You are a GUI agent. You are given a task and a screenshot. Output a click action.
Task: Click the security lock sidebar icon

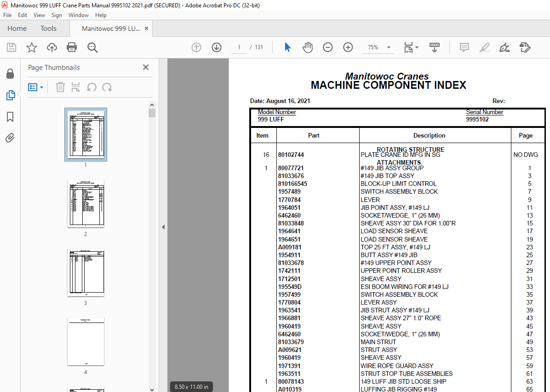(x=10, y=74)
